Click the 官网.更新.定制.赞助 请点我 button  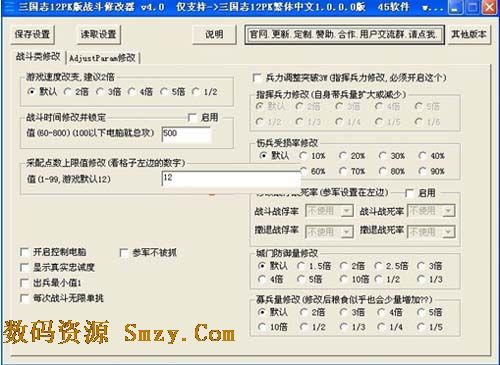point(344,34)
